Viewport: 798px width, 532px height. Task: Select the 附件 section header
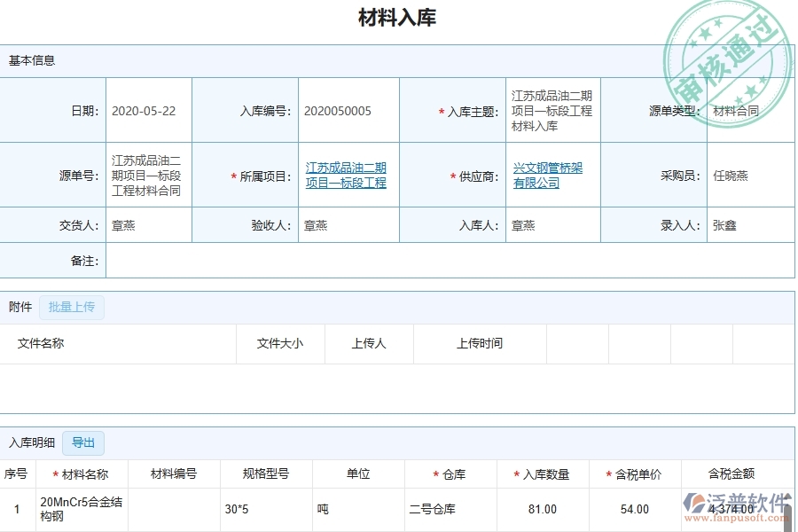(x=20, y=307)
